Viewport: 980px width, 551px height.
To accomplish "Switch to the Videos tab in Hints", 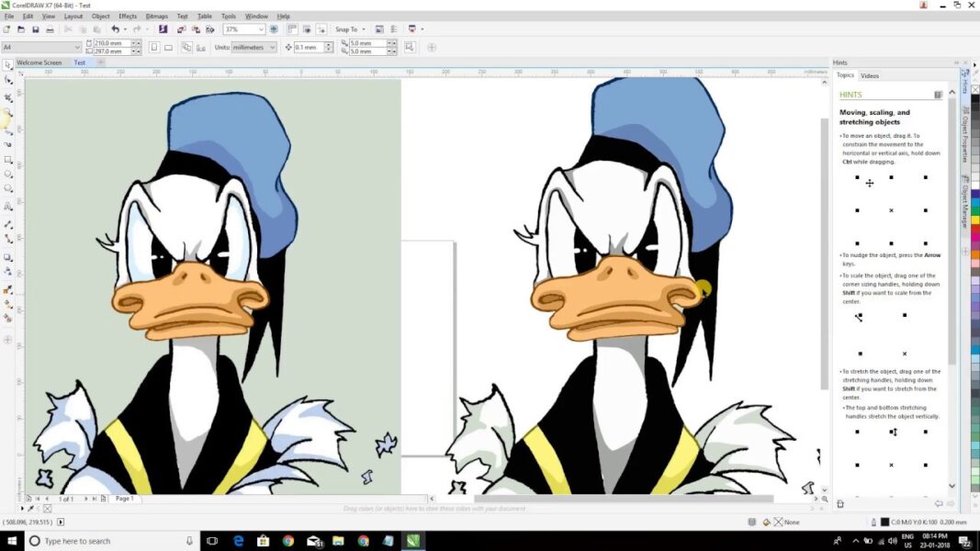I will click(x=870, y=75).
